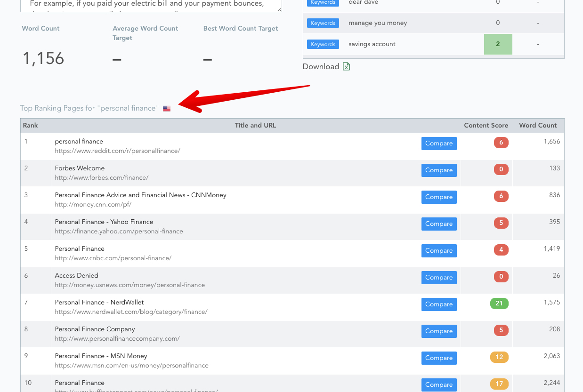
Task: Compare the MSN Money result
Action: (439, 358)
